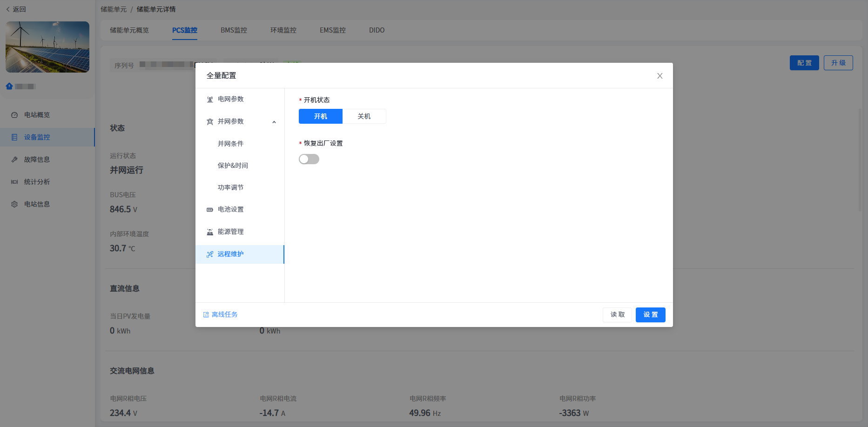
Task: Toggle the restore factory settings switch
Action: pyautogui.click(x=309, y=160)
